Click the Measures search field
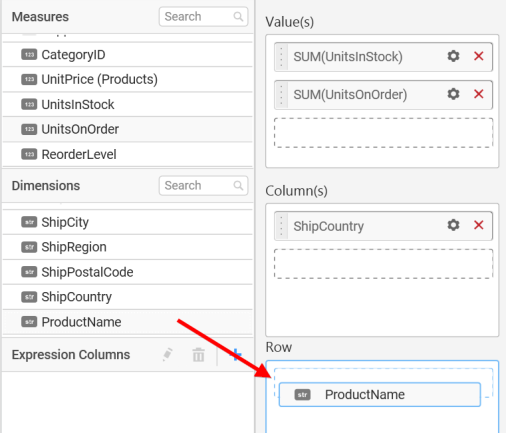The image size is (506, 433). [203, 16]
